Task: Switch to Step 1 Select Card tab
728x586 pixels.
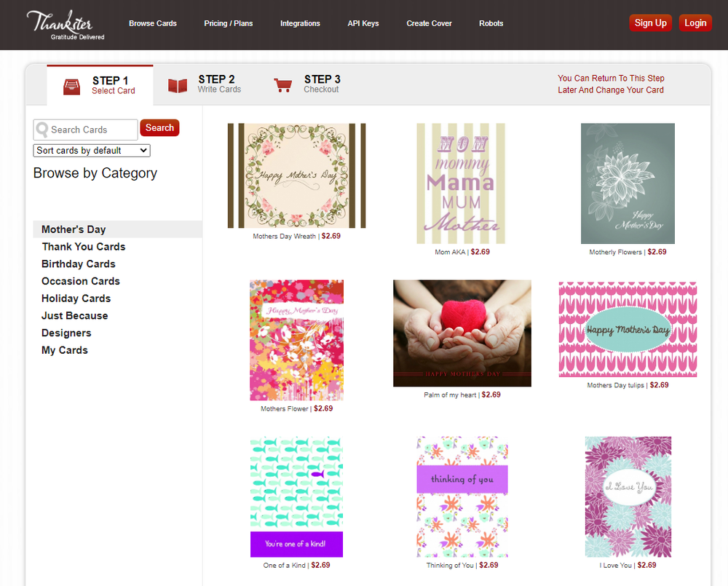Action: click(100, 85)
